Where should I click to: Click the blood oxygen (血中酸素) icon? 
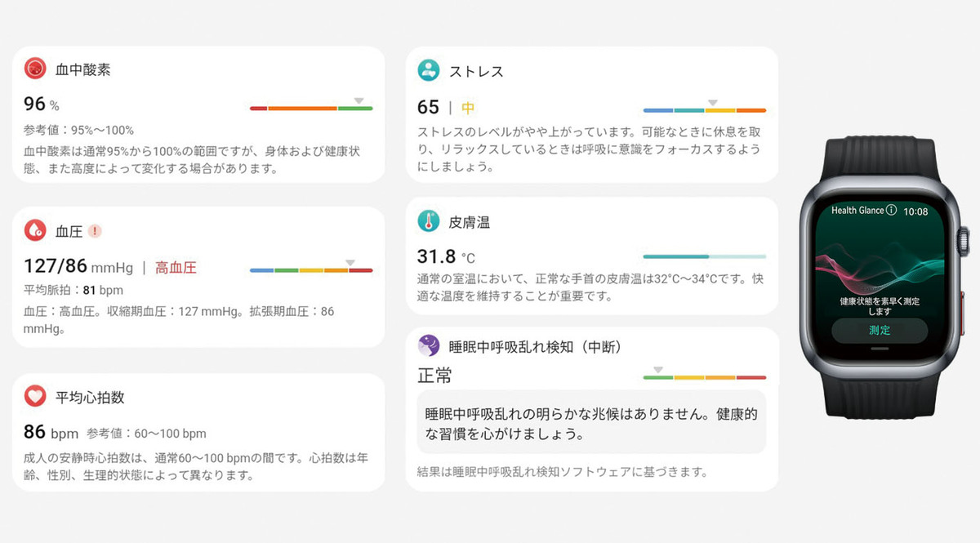tap(35, 69)
